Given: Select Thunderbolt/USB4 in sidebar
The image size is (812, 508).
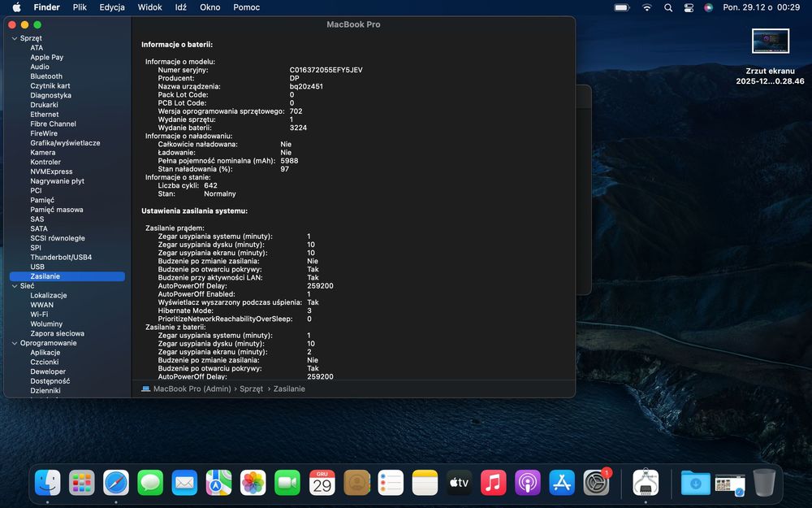Looking at the screenshot, I should point(61,257).
